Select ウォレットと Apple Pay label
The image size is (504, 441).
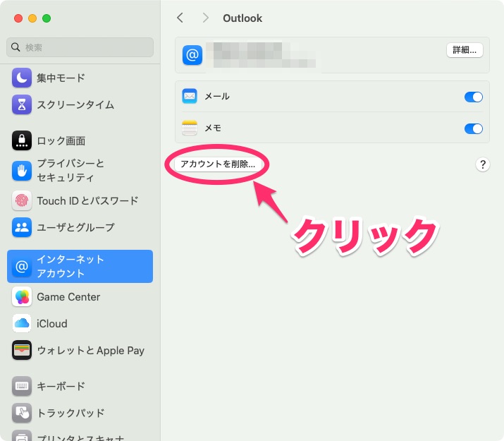click(91, 350)
